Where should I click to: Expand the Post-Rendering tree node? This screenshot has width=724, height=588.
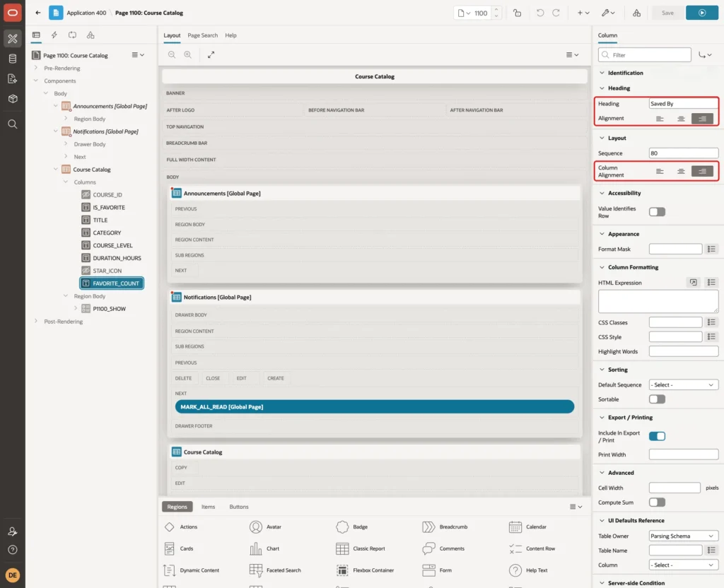coord(36,322)
